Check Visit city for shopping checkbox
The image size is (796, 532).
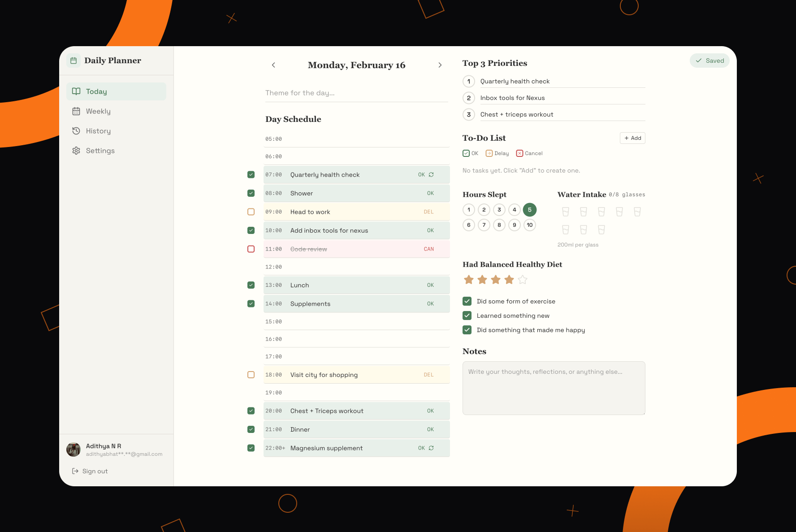(x=251, y=375)
